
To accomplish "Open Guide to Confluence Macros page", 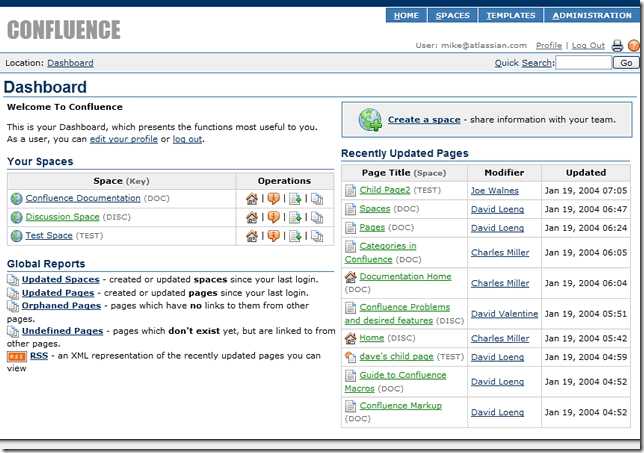I will point(395,382).
